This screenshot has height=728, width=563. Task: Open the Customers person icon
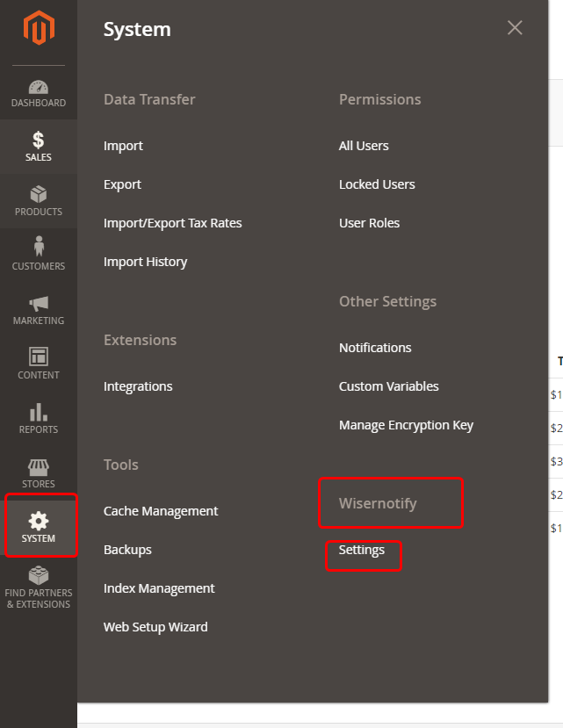coord(39,246)
